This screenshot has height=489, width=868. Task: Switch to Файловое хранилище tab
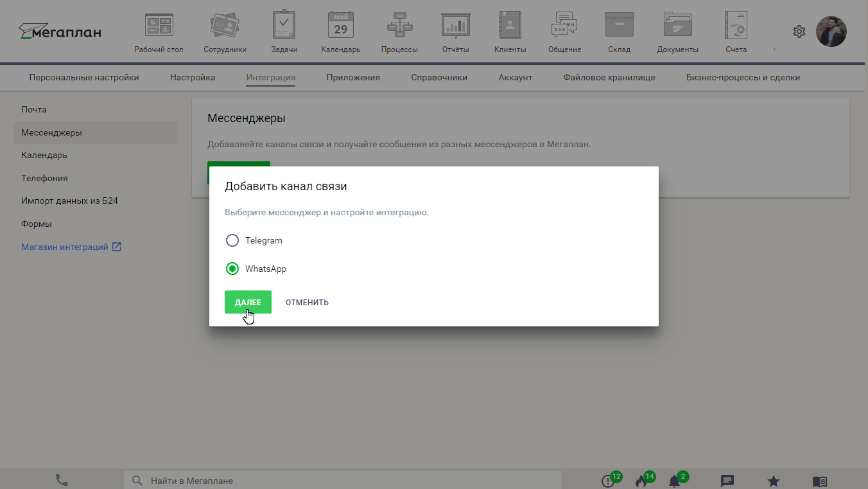click(609, 77)
